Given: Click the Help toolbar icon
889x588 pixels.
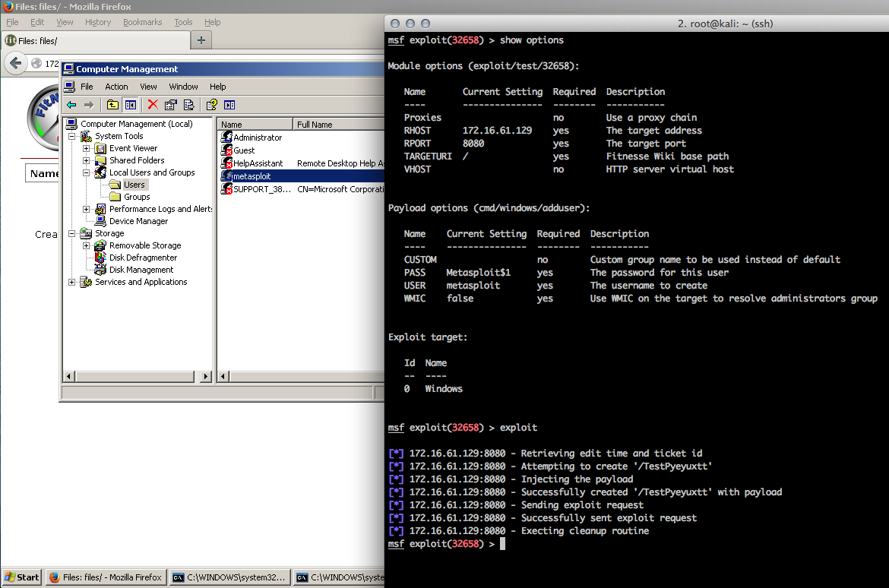Looking at the screenshot, I should (211, 105).
